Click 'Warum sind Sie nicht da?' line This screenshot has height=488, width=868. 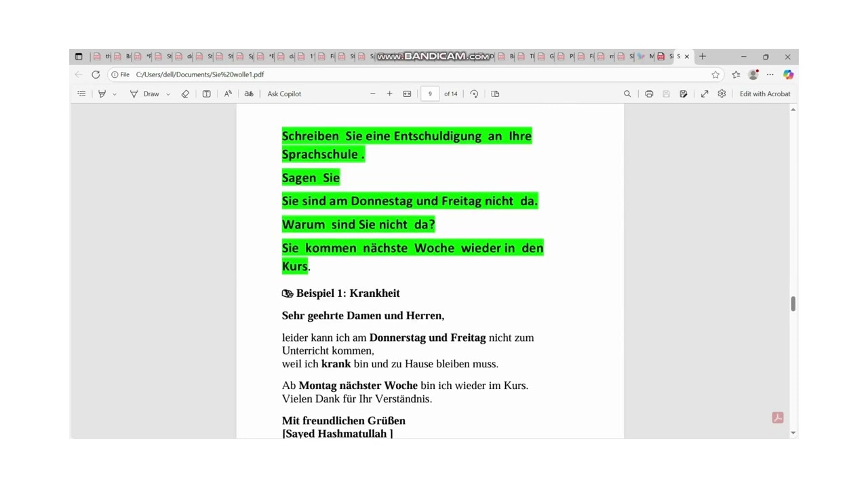pyautogui.click(x=358, y=224)
